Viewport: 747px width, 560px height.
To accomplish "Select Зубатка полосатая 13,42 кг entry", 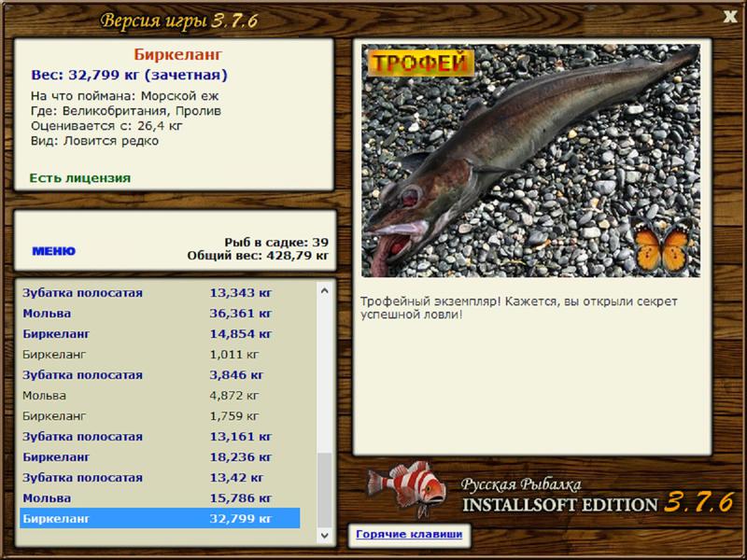I will click(160, 478).
